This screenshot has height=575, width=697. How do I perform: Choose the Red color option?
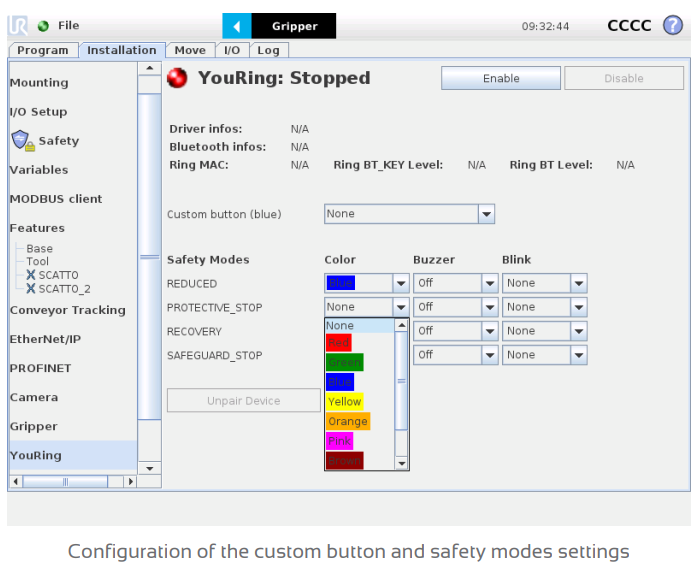(339, 343)
